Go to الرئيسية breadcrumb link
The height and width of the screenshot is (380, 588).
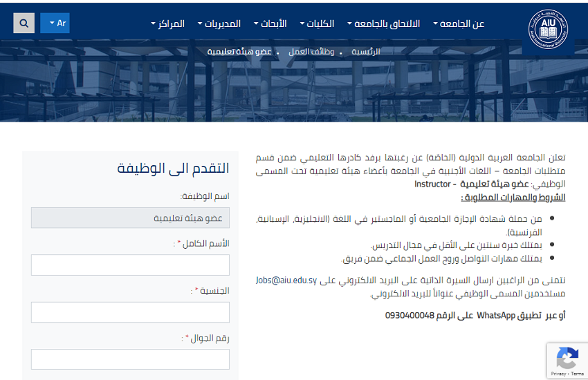(366, 52)
